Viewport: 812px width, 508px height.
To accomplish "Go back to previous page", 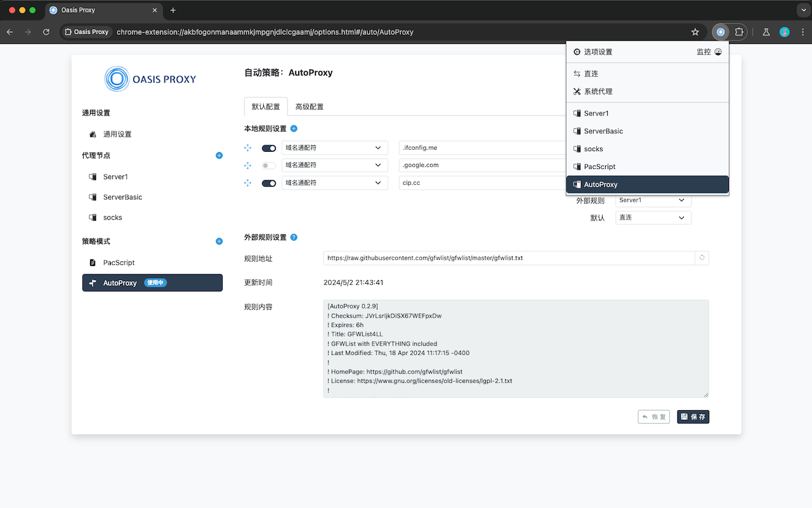I will [10, 32].
